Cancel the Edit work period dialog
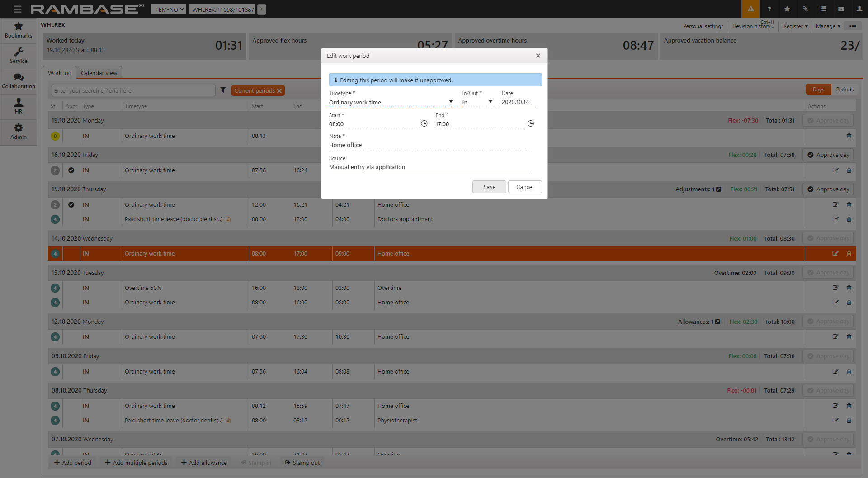This screenshot has width=868, height=478. (524, 187)
